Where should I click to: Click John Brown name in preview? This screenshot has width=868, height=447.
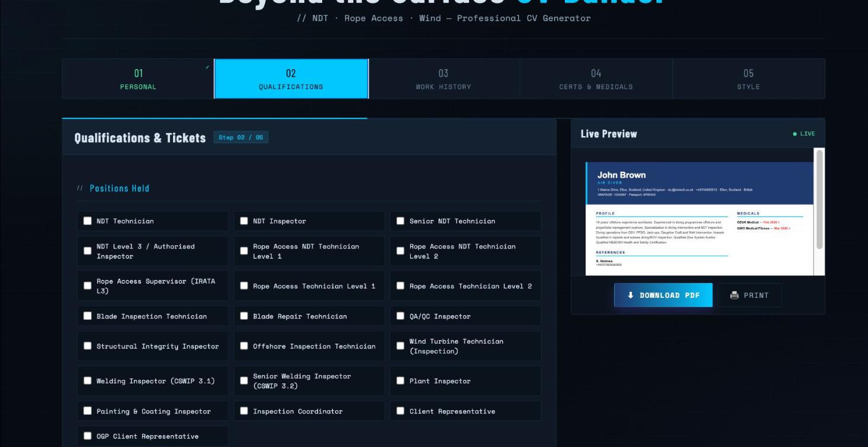pos(621,175)
